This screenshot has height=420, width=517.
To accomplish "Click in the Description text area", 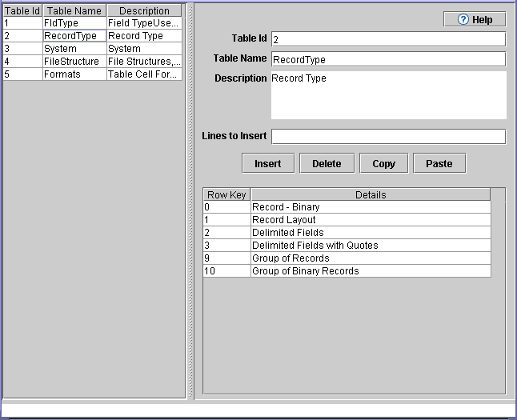I will click(388, 95).
